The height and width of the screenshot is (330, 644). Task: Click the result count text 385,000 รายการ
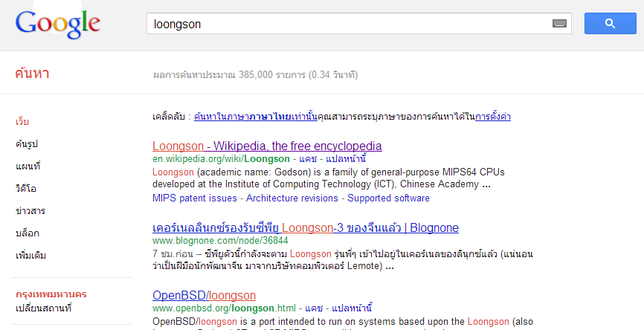(272, 75)
